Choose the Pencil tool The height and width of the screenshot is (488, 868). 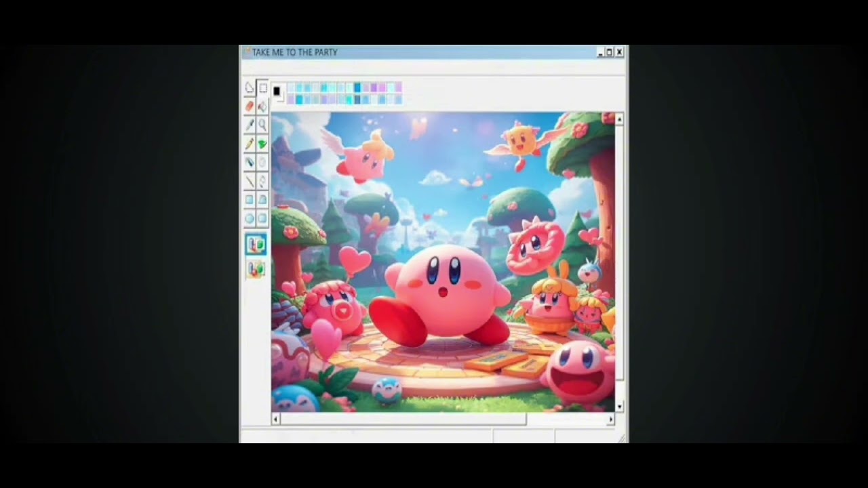pos(250,144)
